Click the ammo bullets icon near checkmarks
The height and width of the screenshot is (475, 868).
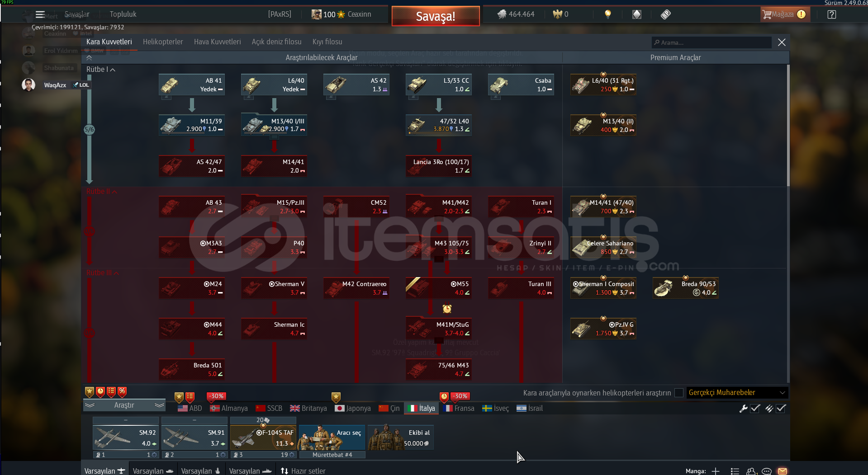[x=769, y=409]
